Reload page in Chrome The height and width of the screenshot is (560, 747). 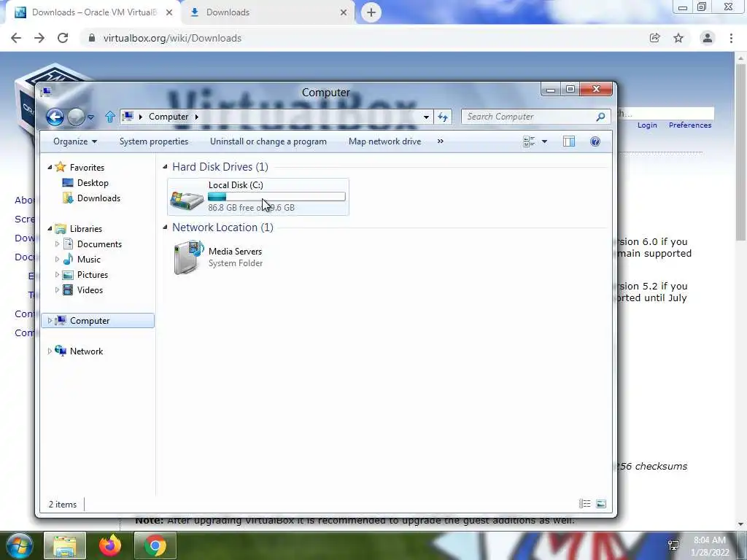click(63, 38)
